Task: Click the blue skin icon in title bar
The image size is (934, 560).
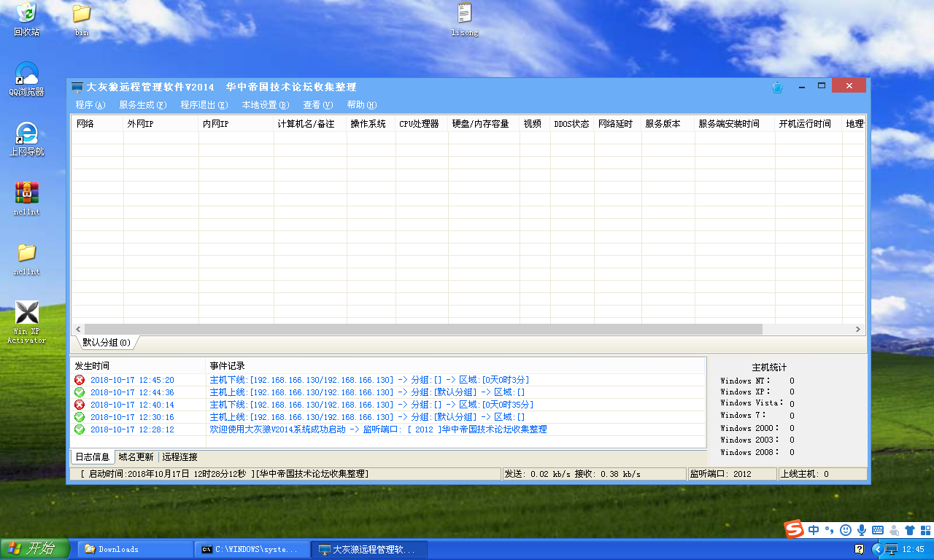Action: 778,87
